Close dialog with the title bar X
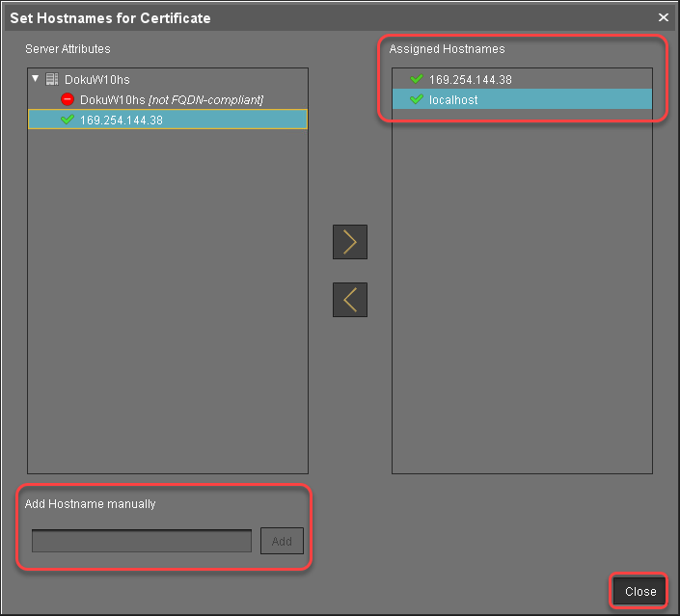 coord(664,17)
